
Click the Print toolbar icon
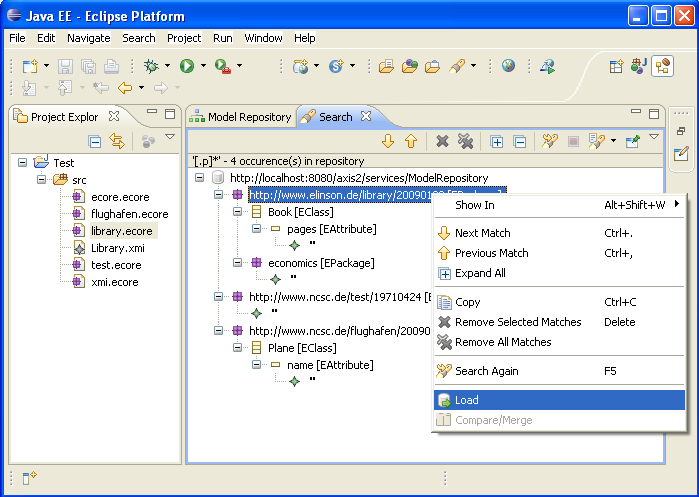click(x=111, y=66)
